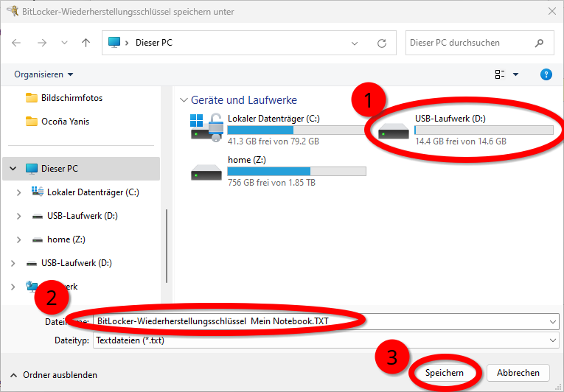Select the home (Z:) drive icon
This screenshot has height=392, width=564.
click(x=206, y=172)
